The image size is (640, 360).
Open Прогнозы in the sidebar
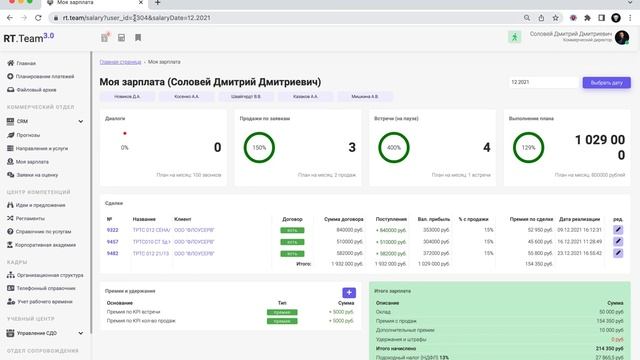coord(28,135)
